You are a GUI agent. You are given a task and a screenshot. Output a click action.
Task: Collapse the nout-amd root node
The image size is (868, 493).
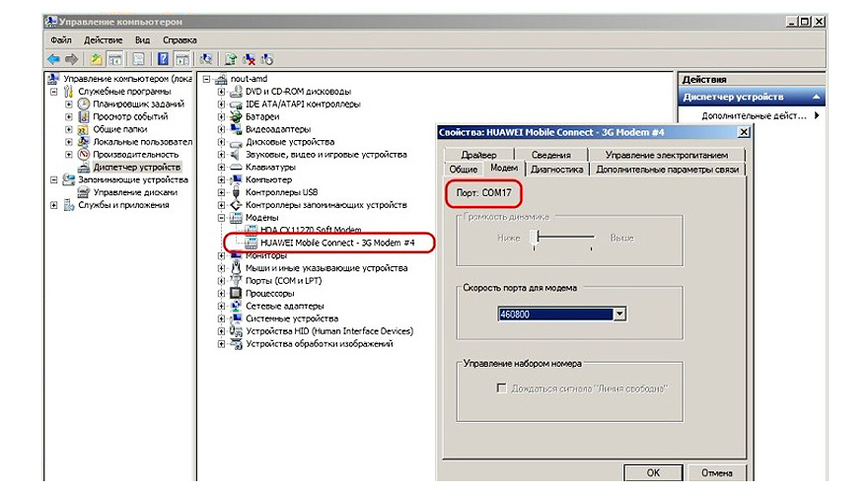206,79
